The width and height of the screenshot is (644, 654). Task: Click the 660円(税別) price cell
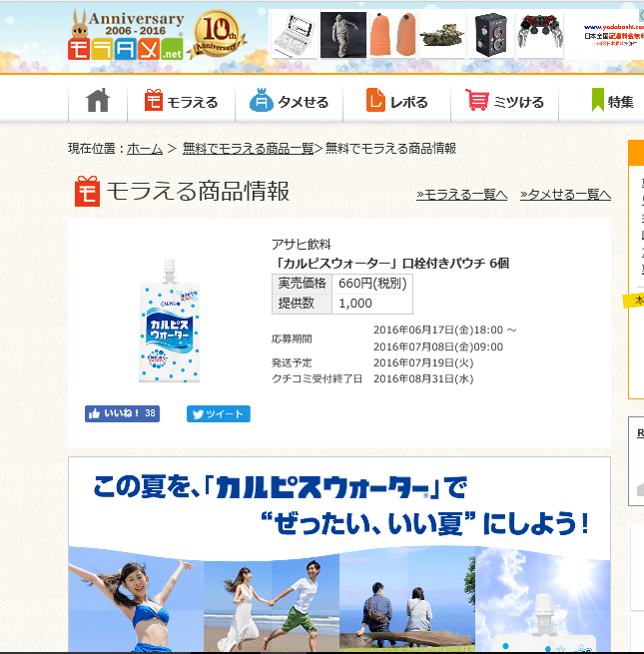[x=372, y=284]
